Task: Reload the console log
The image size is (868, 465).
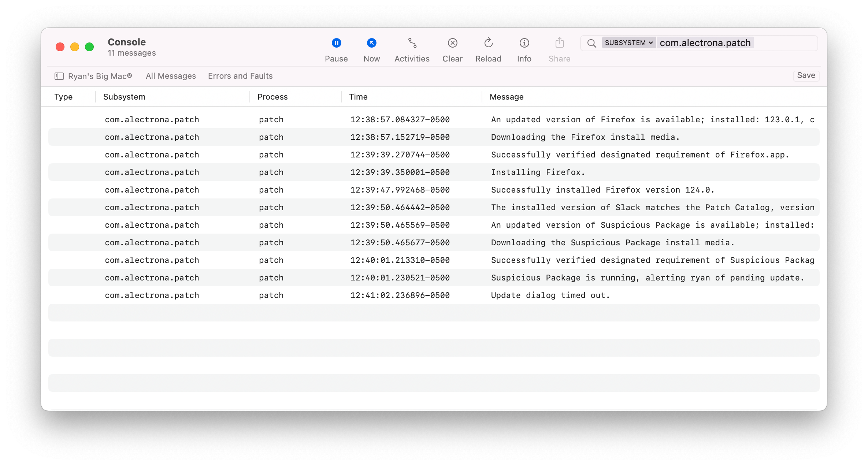Action: click(488, 43)
